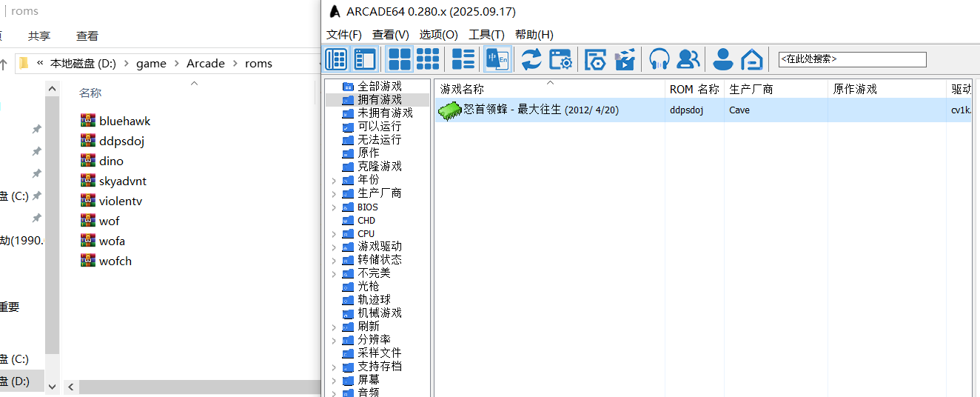Expand the 生产厂商 tree node
Viewport: 980px width, 397px height.
(334, 193)
